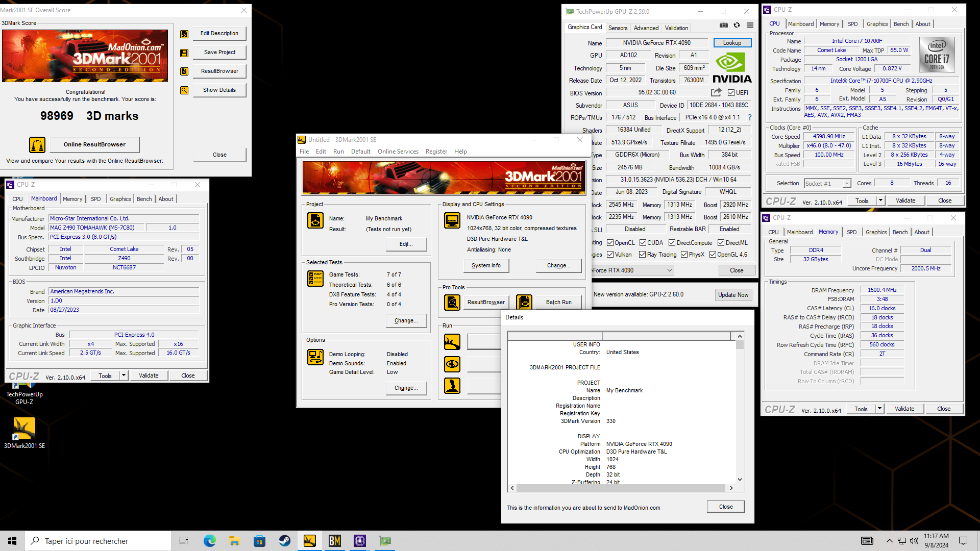The image size is (980, 551).
Task: Open the File menu in 3DMark2001 SE
Action: [x=304, y=152]
